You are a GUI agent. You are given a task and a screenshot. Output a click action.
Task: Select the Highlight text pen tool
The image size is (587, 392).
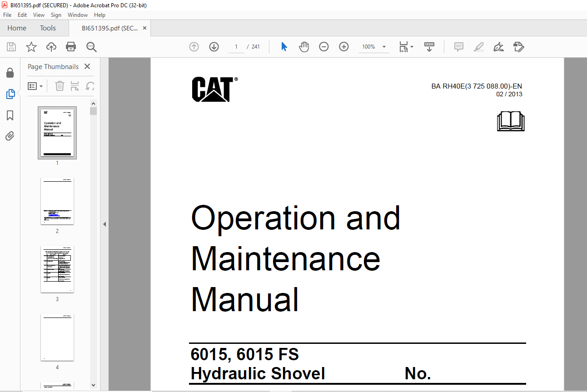click(479, 47)
